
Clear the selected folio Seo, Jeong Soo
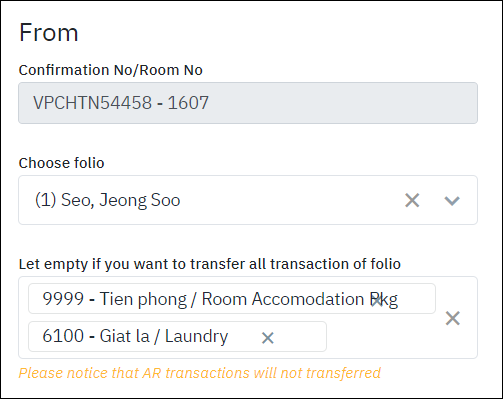[412, 200]
